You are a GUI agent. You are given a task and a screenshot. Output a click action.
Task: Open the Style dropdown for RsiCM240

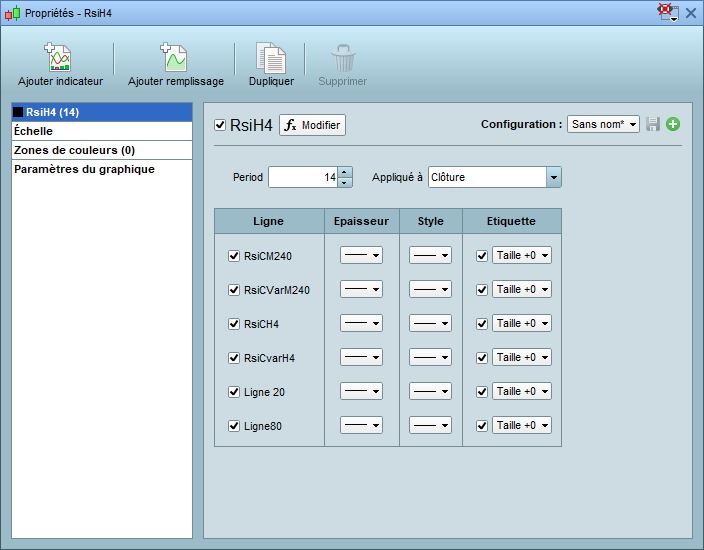coord(430,255)
